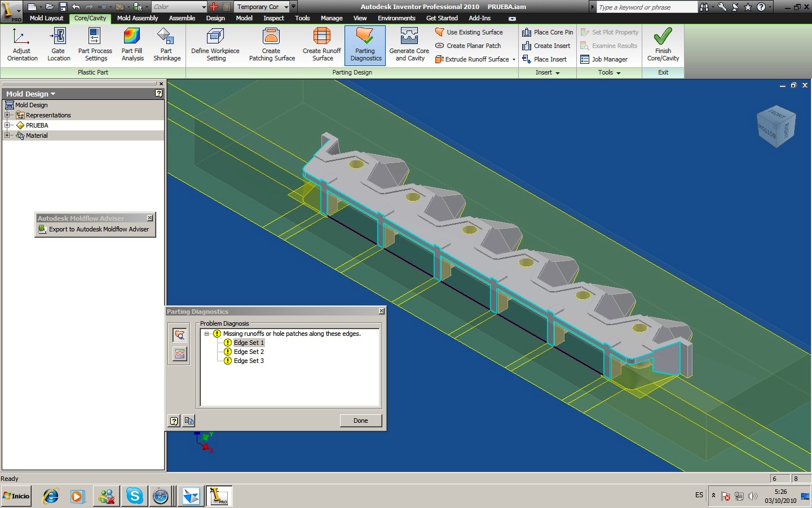Click Place Core Pin

[x=548, y=32]
